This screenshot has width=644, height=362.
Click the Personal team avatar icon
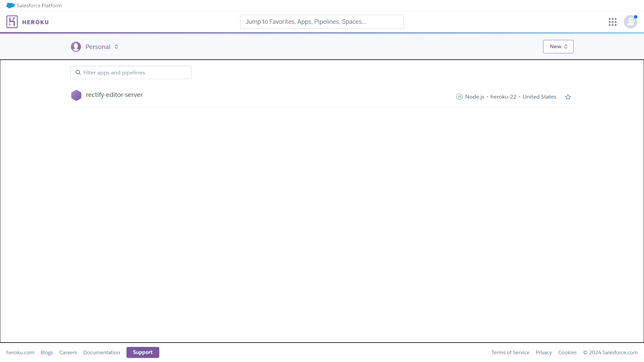[76, 47]
